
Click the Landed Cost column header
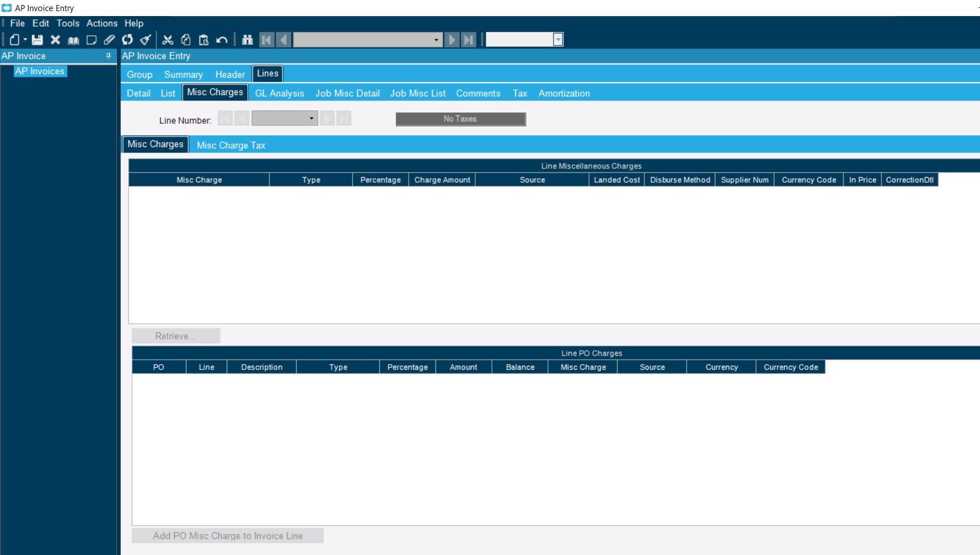tap(617, 180)
